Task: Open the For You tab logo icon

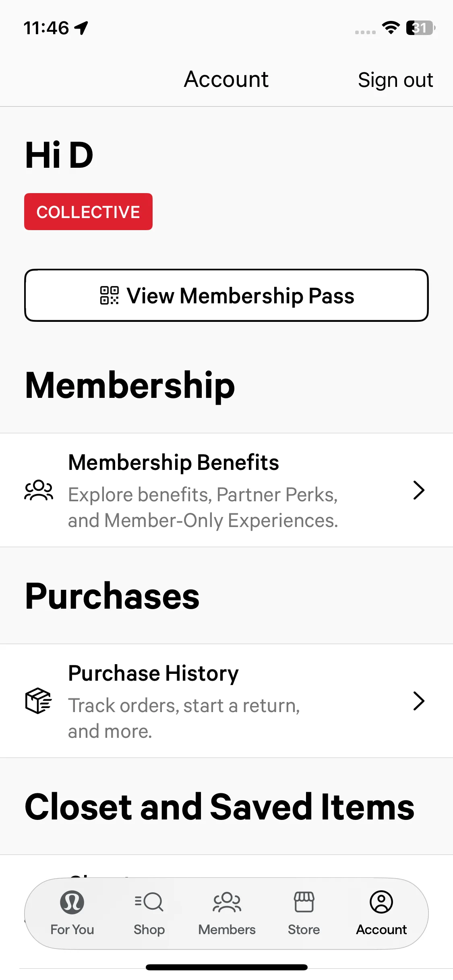Action: [72, 902]
